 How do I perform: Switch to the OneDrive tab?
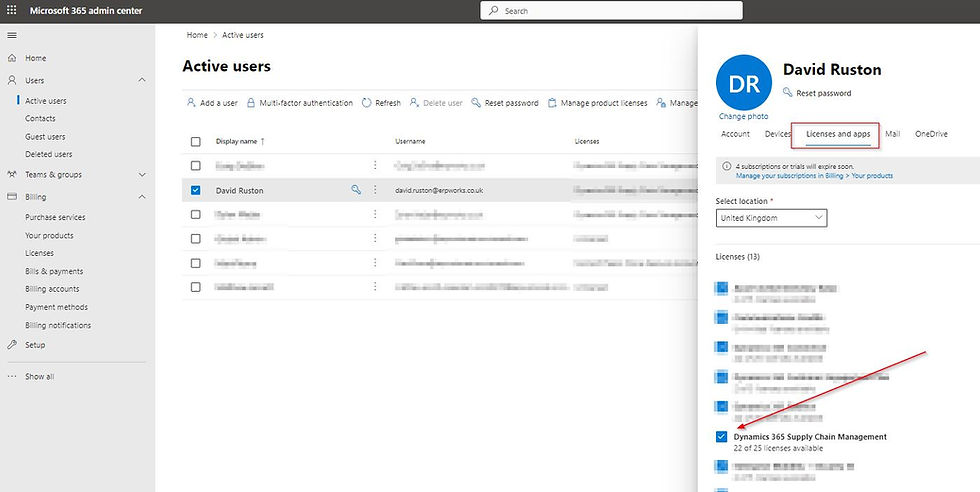(931, 134)
